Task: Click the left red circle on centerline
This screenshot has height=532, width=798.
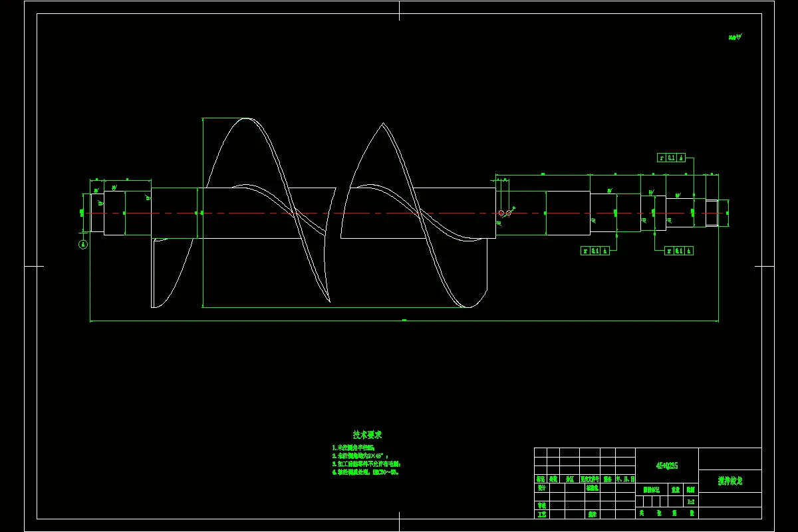Action: (x=501, y=213)
